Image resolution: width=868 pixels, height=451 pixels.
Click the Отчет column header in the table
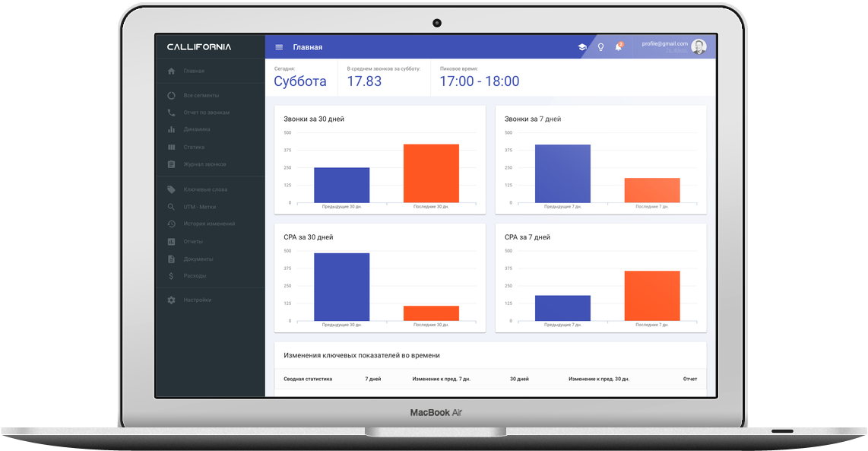coord(689,379)
